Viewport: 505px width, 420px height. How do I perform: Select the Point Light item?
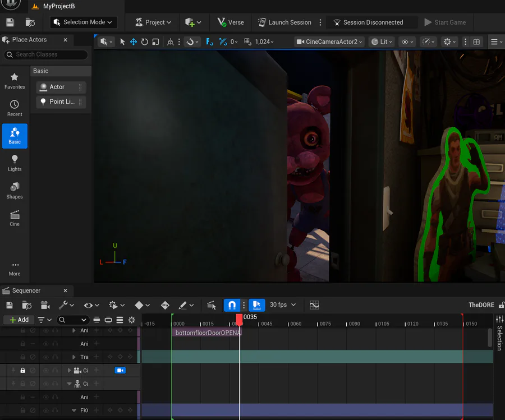click(61, 101)
